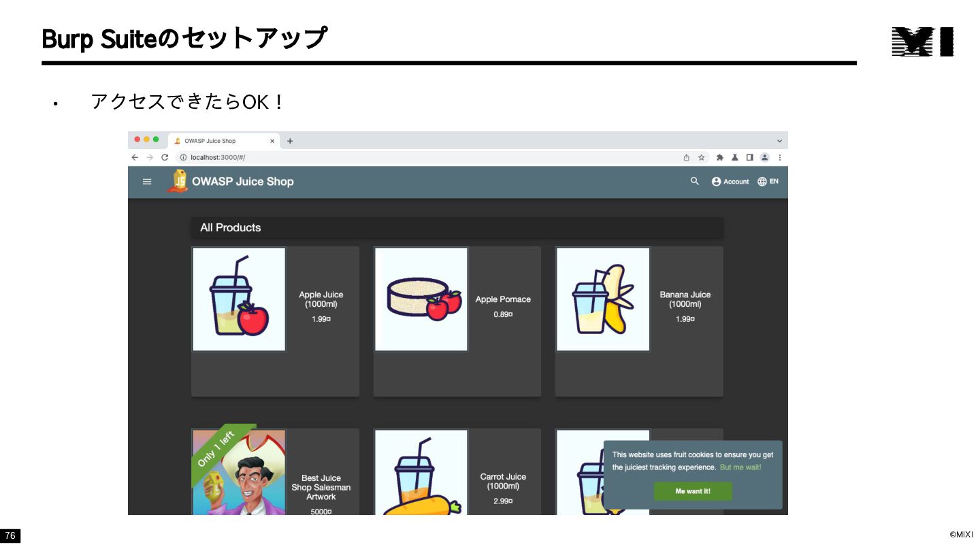Image resolution: width=980 pixels, height=551 pixels.
Task: Open the Chrome three-dot menu
Action: tap(780, 157)
